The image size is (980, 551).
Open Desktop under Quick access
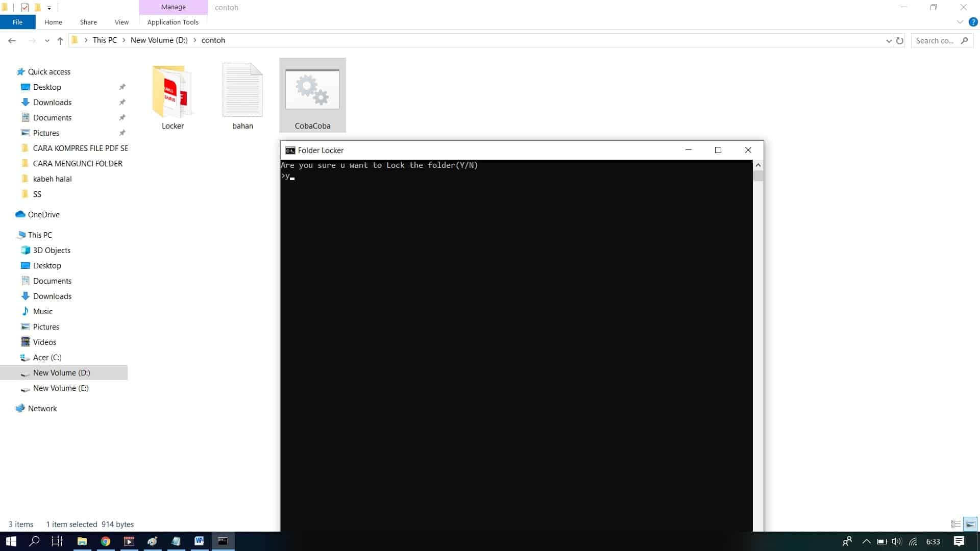(x=47, y=87)
